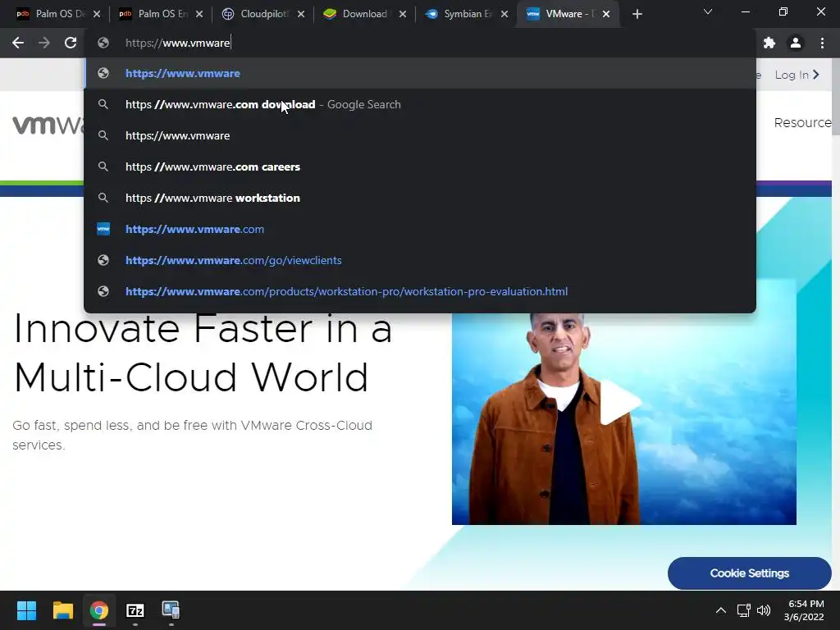Open Chrome's three-dot menu
The image size is (840, 630).
pos(822,43)
